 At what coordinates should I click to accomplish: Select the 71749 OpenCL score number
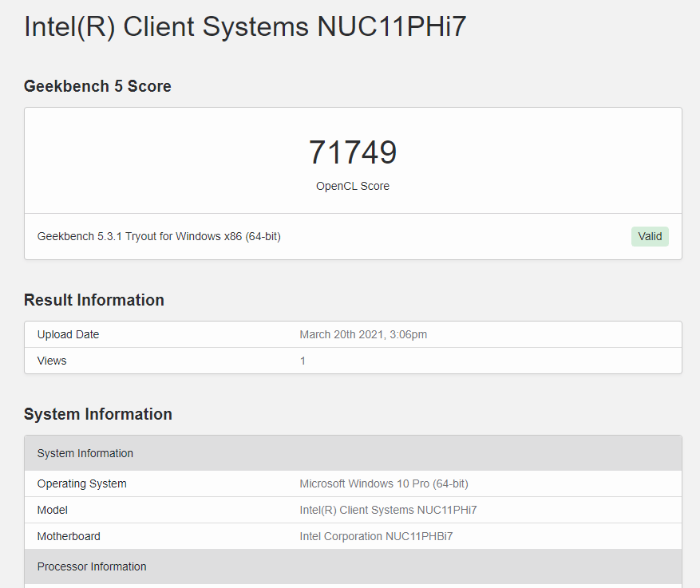click(x=353, y=152)
